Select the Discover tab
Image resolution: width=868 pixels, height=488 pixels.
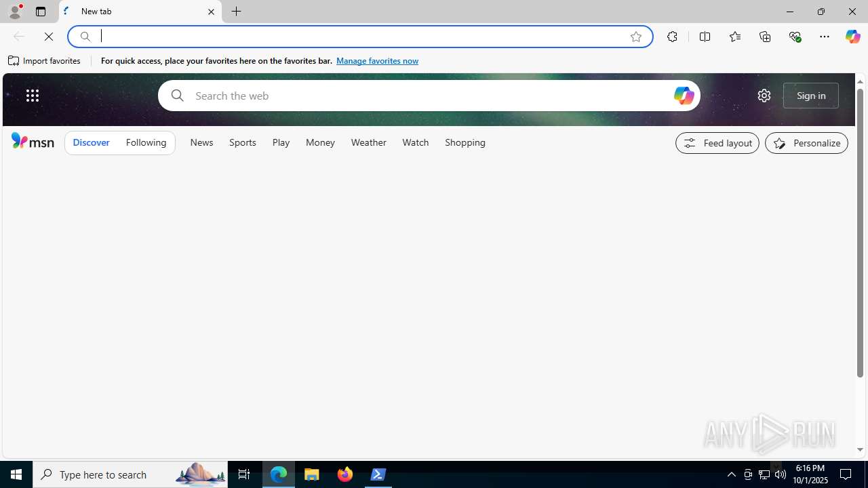pyautogui.click(x=91, y=143)
